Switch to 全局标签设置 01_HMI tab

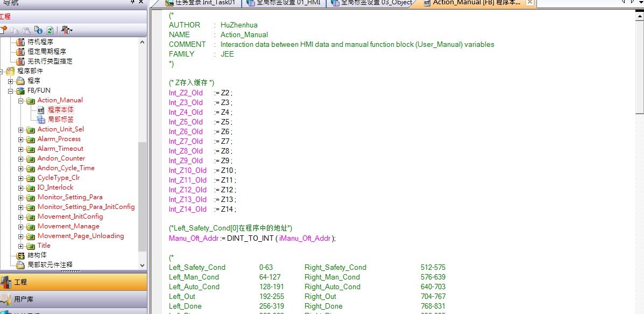[286, 3]
